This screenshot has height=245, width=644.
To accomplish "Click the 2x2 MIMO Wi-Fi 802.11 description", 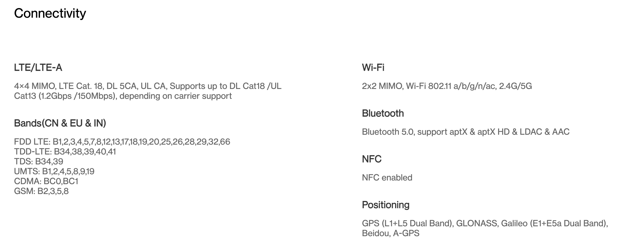I will pos(447,86).
